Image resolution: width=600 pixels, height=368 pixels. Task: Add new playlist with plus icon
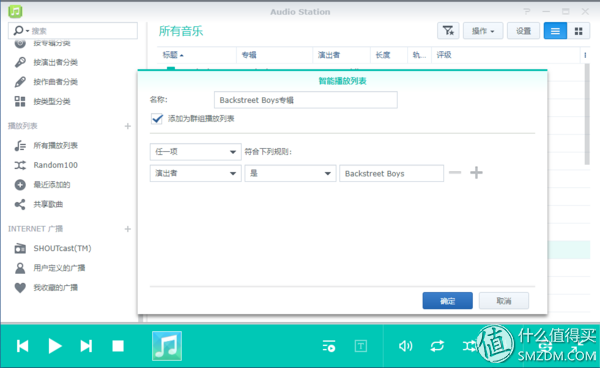pyautogui.click(x=128, y=126)
